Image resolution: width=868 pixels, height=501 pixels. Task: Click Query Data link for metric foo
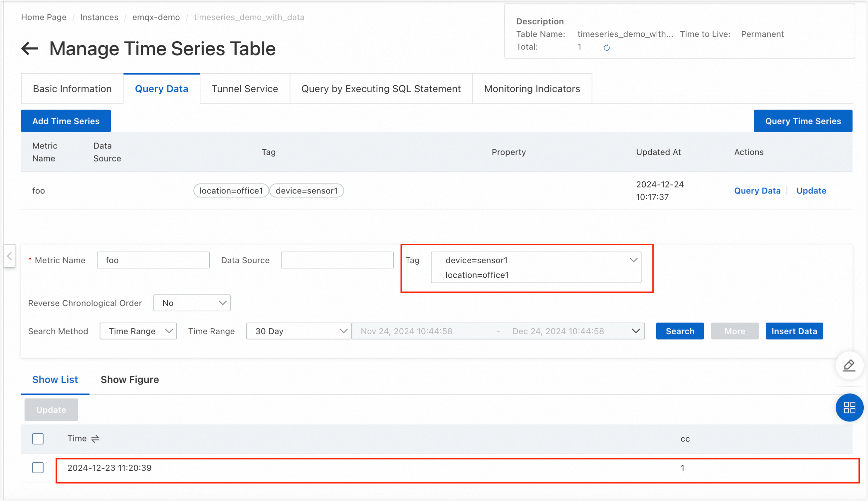pos(757,190)
